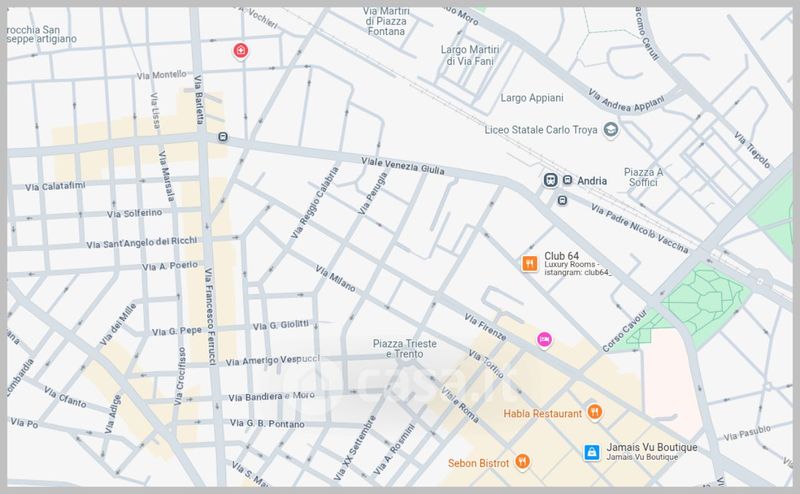Click the Largo Appiani label
This screenshot has width=800, height=494.
(x=532, y=98)
